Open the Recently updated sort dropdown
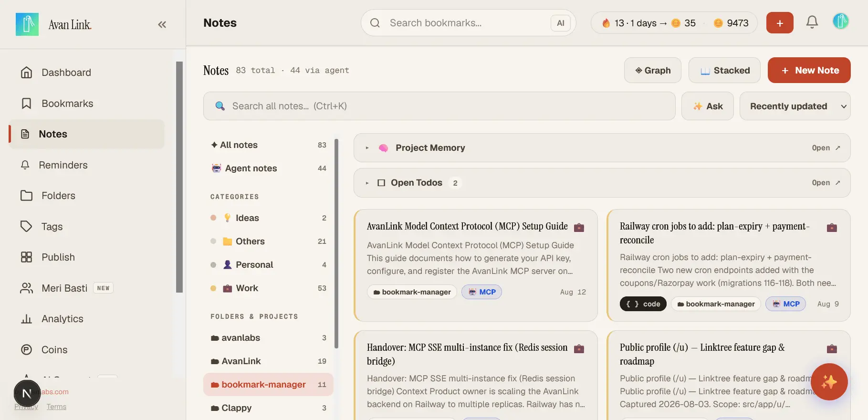This screenshot has width=868, height=420. [x=795, y=106]
